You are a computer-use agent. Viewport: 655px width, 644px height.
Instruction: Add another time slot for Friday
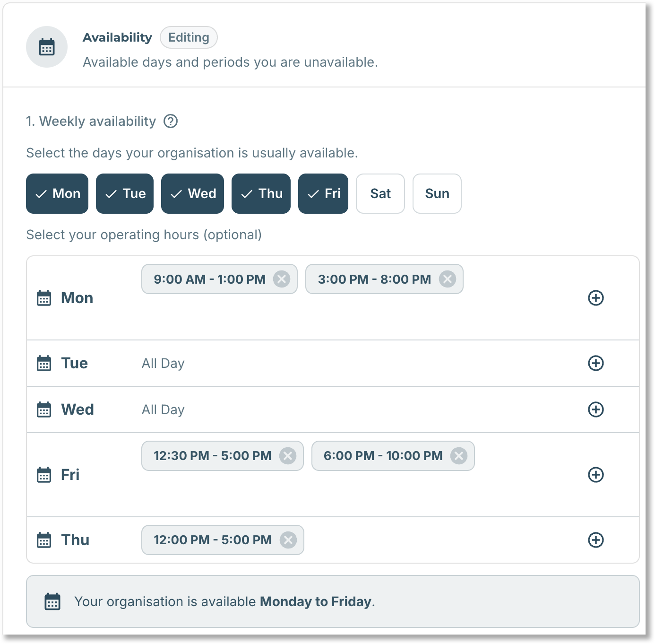pos(595,475)
